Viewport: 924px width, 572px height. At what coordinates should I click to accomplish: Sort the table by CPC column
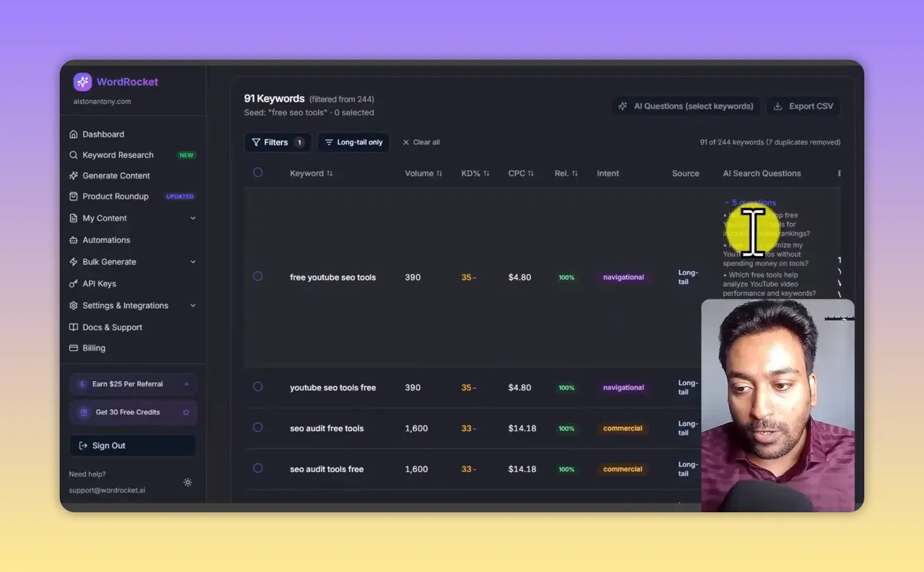[521, 173]
